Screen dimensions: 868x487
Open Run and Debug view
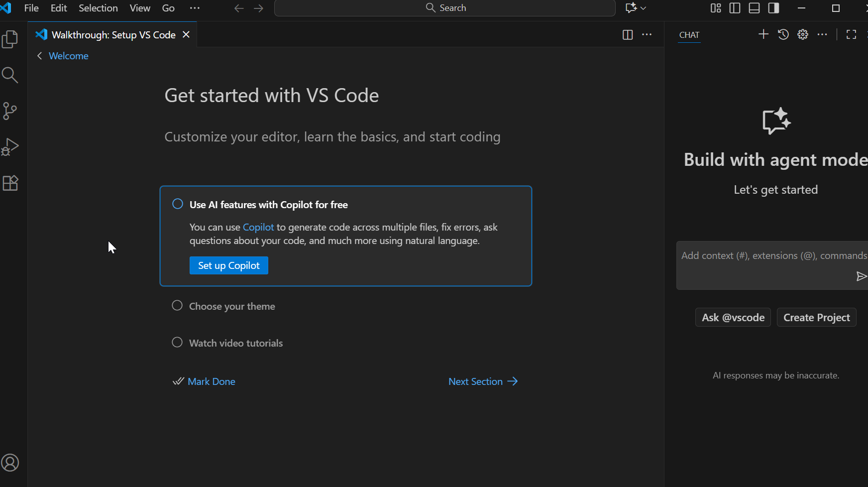point(10,147)
